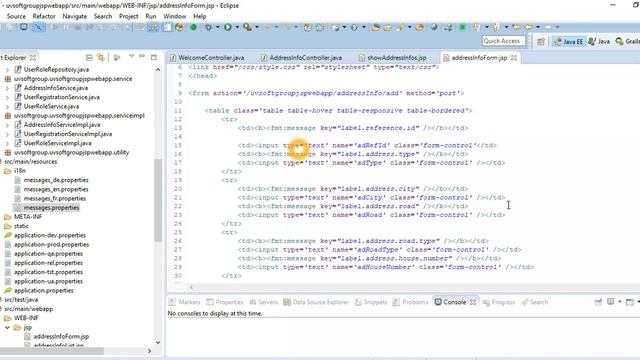
Task: Open the Project menu
Action: pos(129,16)
